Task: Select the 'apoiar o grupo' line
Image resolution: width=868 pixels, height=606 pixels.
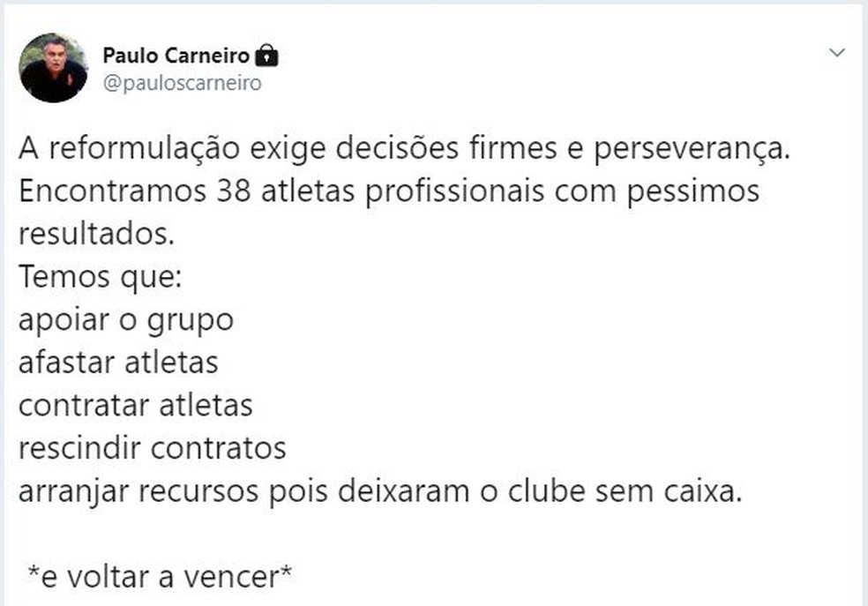Action: pos(126,320)
